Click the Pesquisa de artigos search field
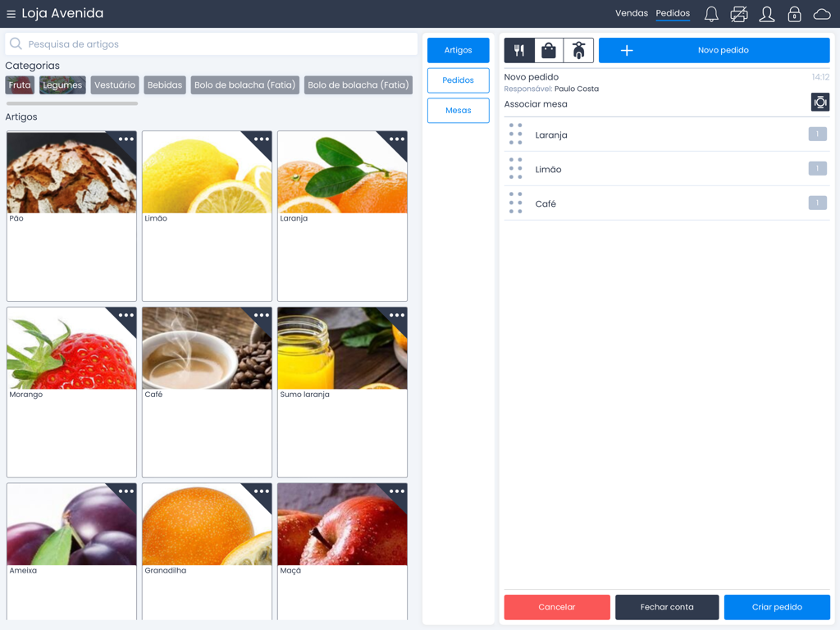The height and width of the screenshot is (630, 840). (x=209, y=43)
